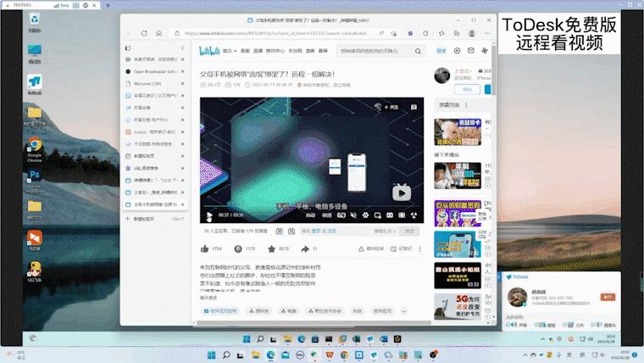Favorite the video with star icon
Viewport: 644px width, 363px height.
click(x=271, y=249)
